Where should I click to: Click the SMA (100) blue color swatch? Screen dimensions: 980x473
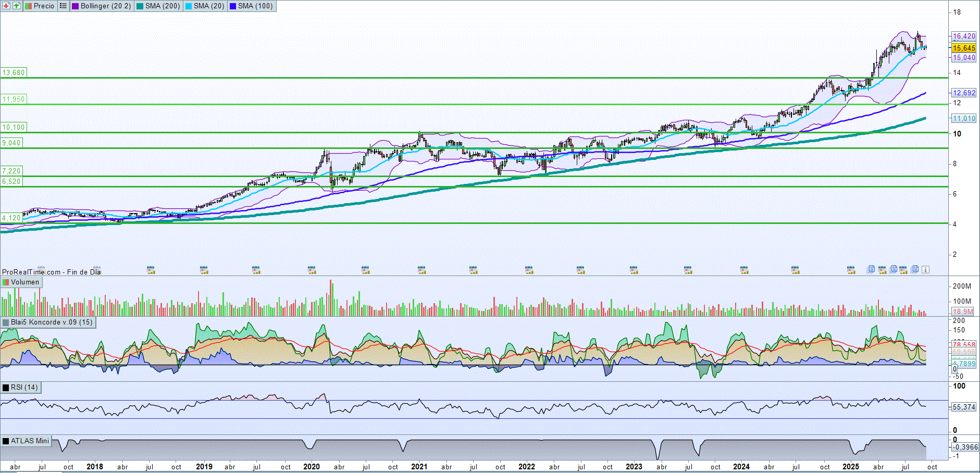click(232, 6)
